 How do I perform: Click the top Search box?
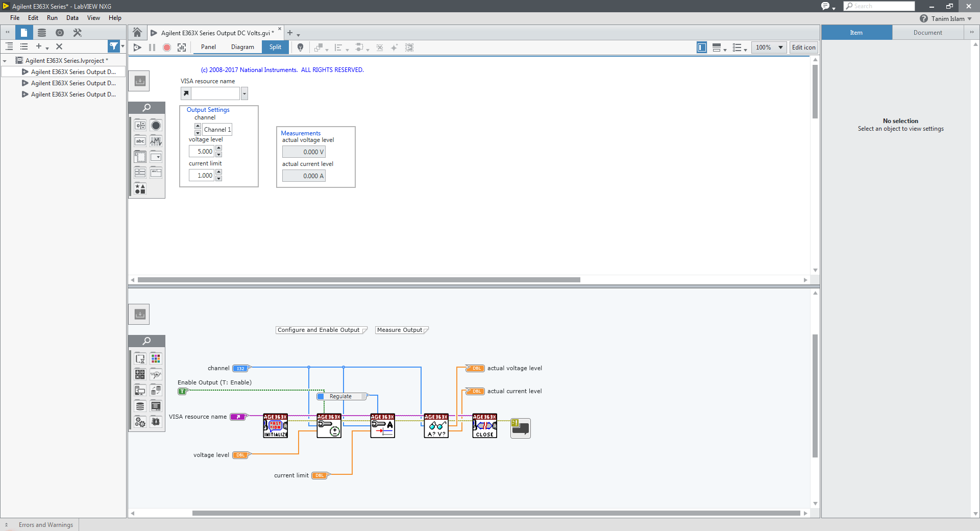point(879,6)
